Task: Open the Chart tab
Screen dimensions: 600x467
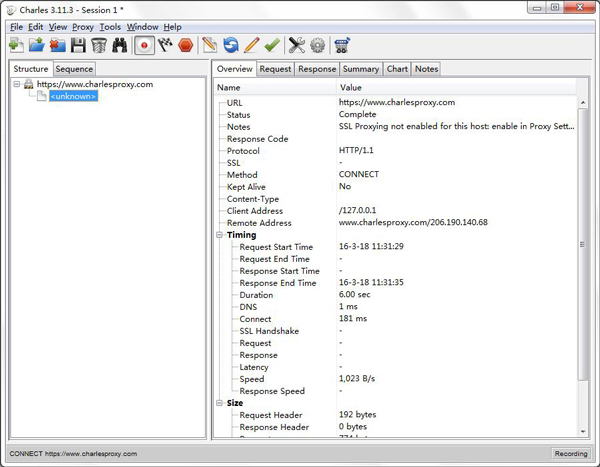Action: pyautogui.click(x=397, y=69)
